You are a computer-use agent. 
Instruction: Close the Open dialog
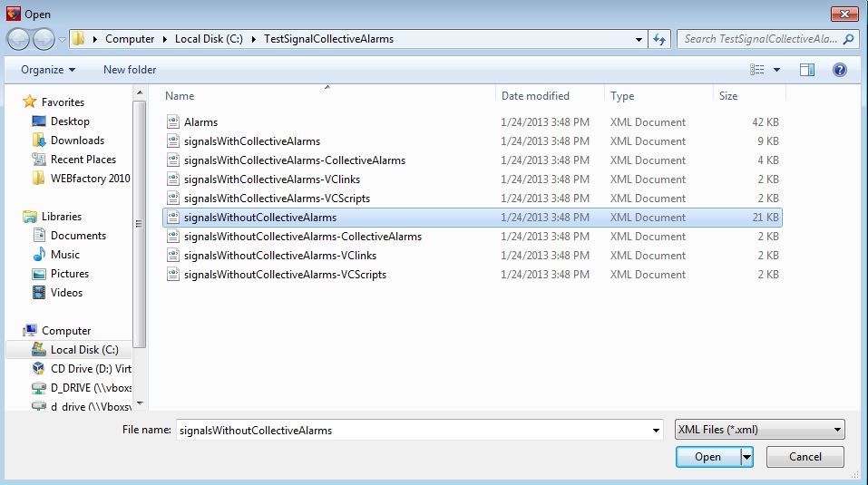844,14
